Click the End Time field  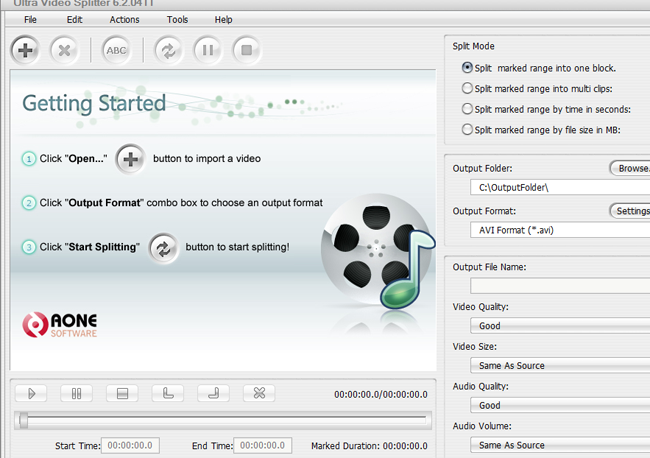pos(262,446)
